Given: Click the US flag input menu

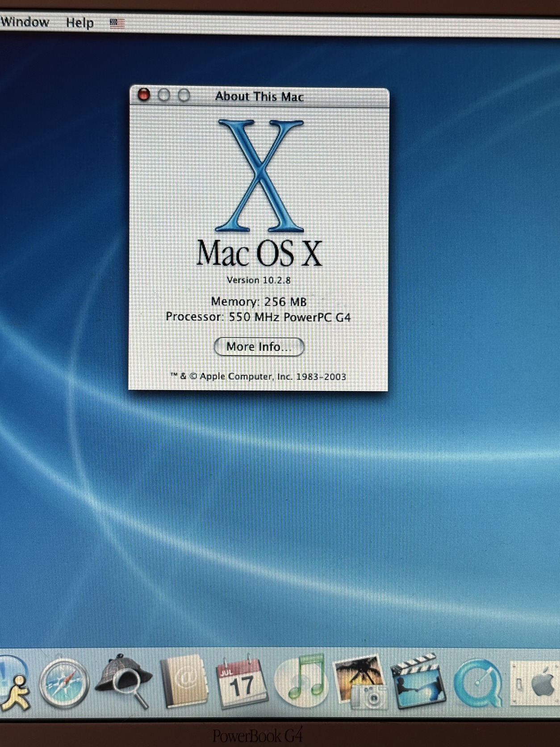Looking at the screenshot, I should 117,23.
